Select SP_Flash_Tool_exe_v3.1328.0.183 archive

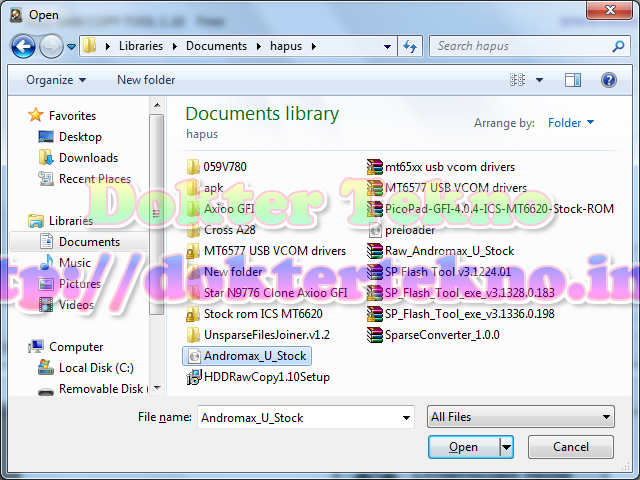click(461, 293)
